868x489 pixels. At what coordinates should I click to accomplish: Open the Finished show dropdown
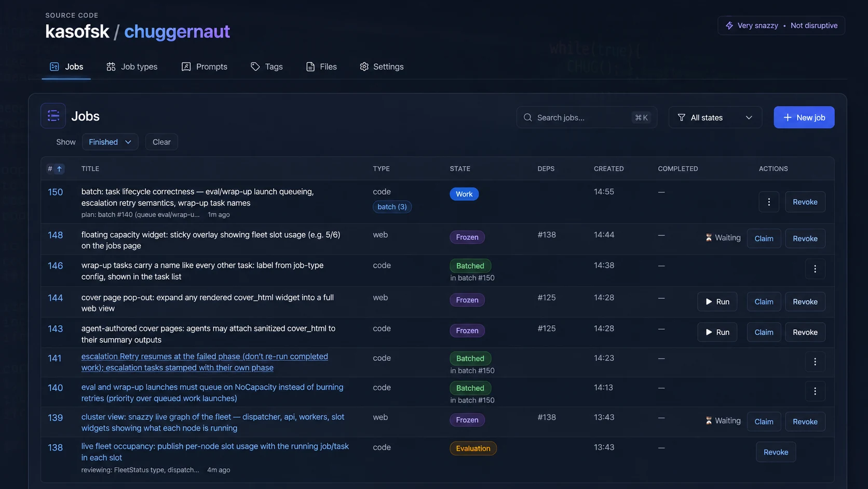pyautogui.click(x=110, y=142)
